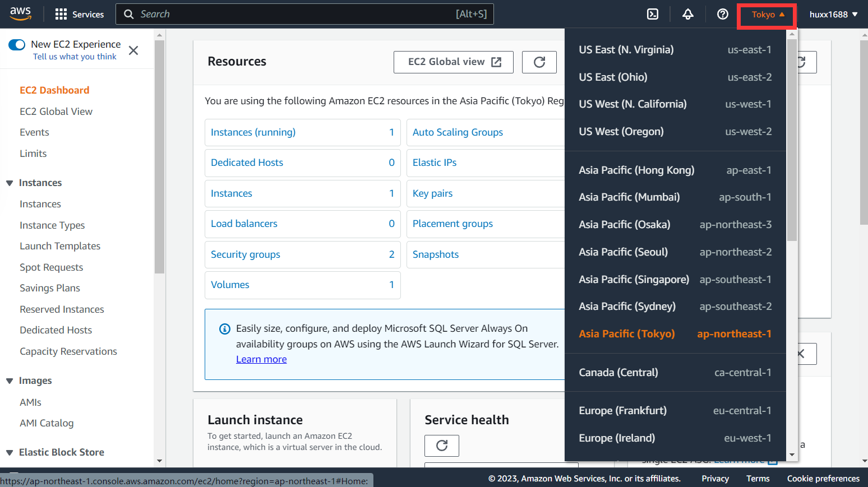Collapse the Instances sidebar section
868x487 pixels.
pyautogui.click(x=10, y=183)
